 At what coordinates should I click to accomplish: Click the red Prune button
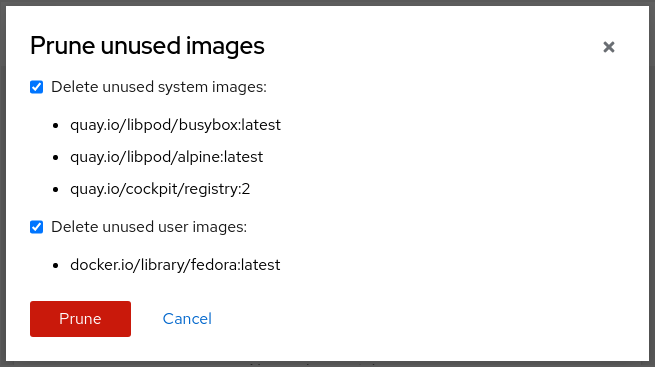coord(80,319)
